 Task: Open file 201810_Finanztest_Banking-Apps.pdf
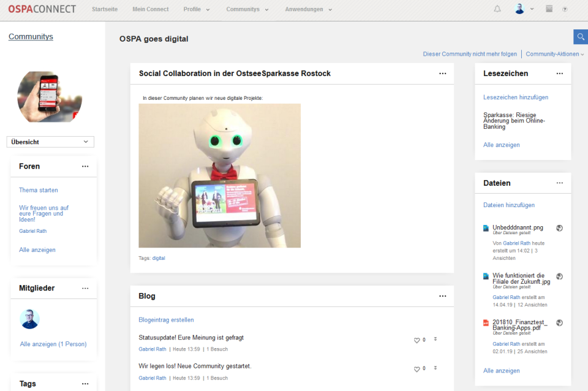520,325
